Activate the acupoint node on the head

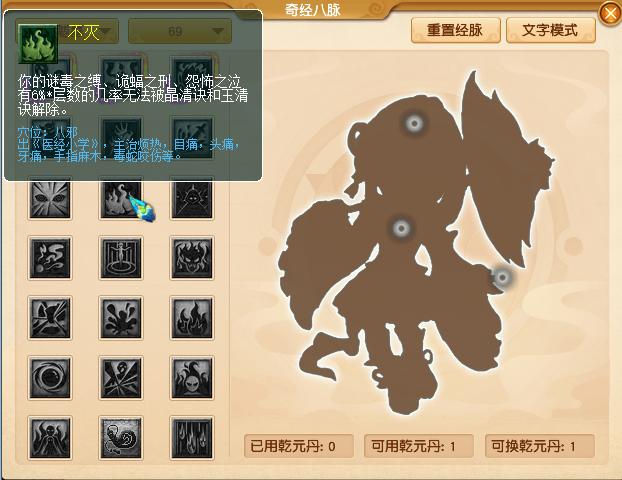click(415, 123)
